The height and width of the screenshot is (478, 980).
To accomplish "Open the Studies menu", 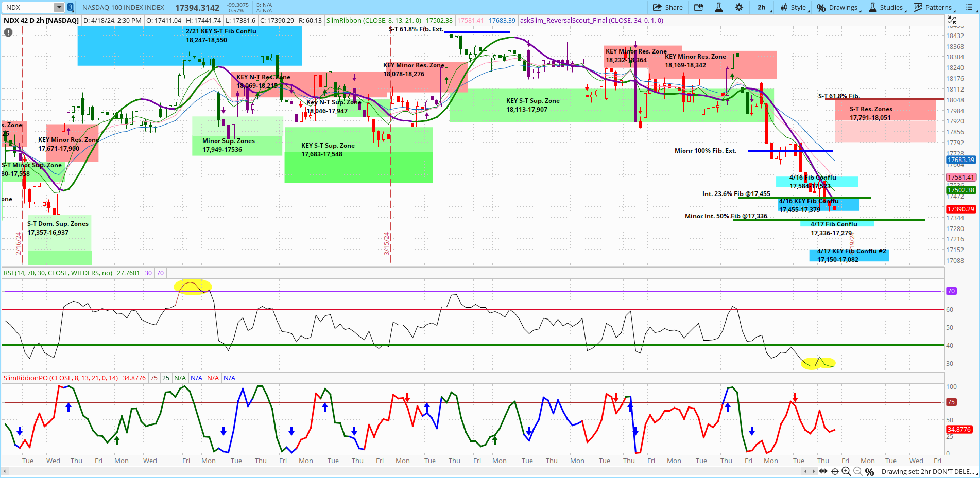I will pos(887,7).
